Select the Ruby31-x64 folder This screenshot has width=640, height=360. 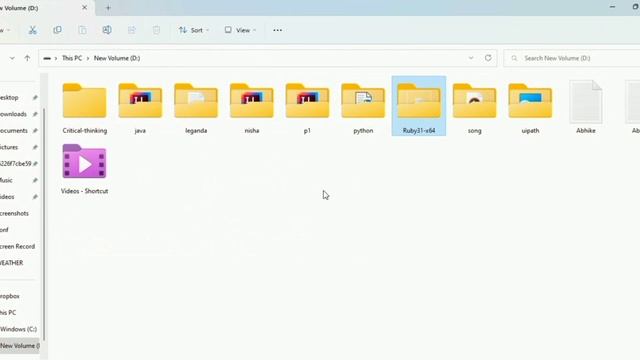419,106
